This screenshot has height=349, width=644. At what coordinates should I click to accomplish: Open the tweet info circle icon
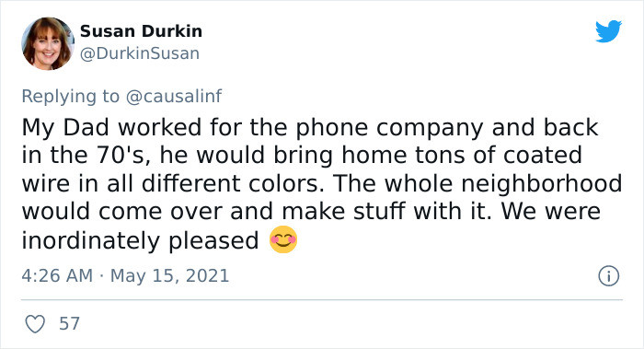click(x=608, y=276)
